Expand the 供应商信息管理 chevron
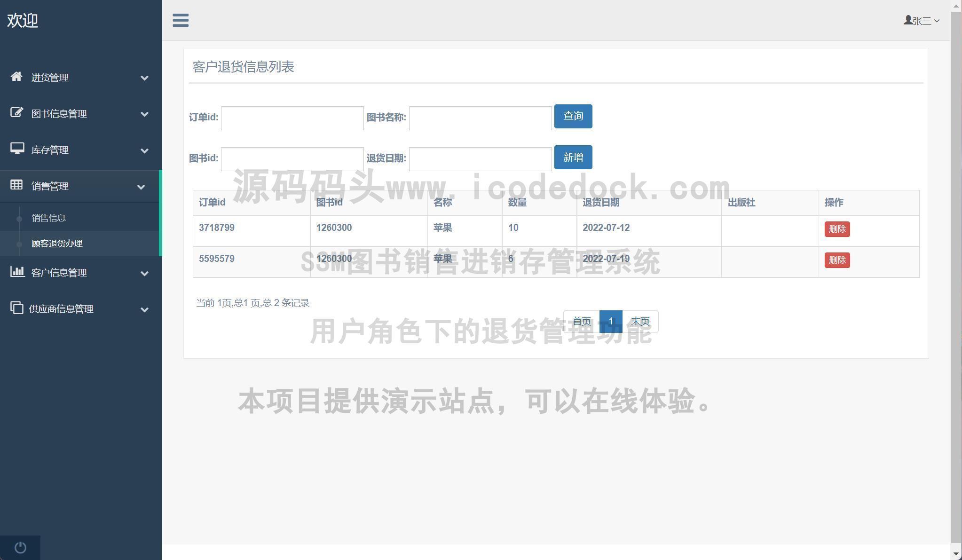The image size is (962, 560). [144, 309]
